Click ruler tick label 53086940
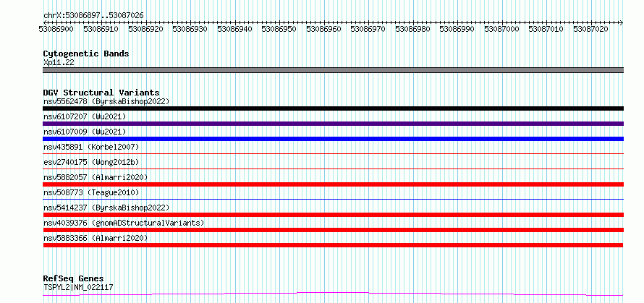The width and height of the screenshot is (644, 303). pyautogui.click(x=234, y=29)
